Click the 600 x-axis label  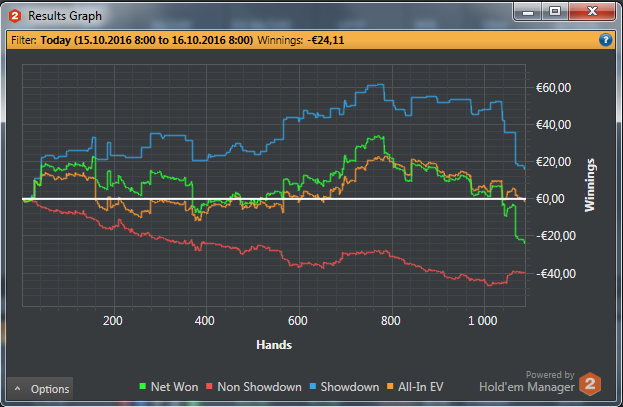(298, 321)
